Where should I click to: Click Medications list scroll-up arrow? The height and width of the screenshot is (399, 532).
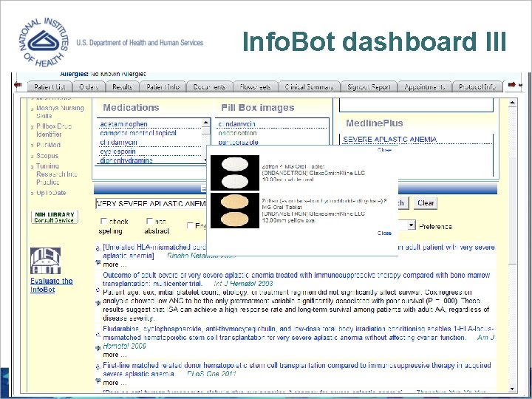206,123
